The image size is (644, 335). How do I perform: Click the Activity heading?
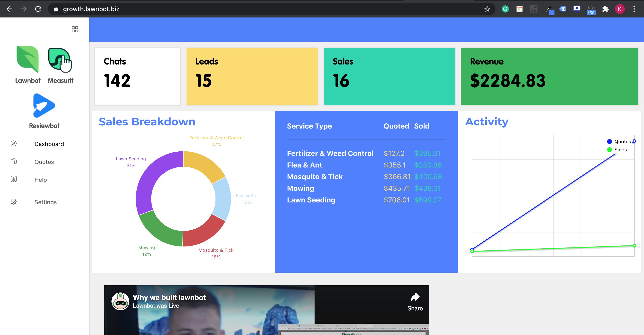click(x=486, y=122)
